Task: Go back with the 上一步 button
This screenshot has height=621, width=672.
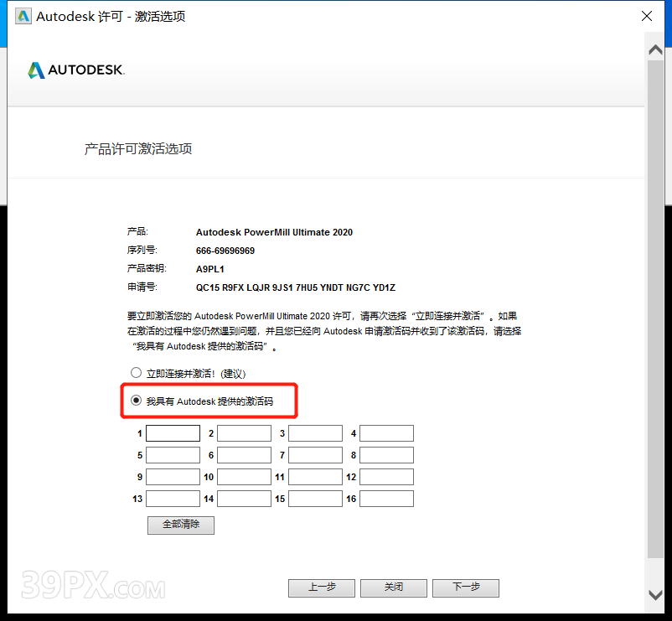Action: 322,588
